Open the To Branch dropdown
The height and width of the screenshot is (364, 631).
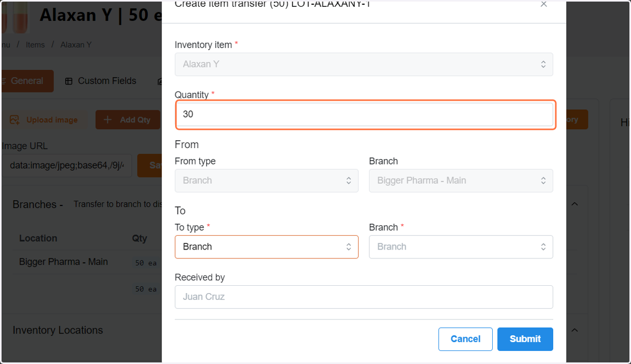461,246
